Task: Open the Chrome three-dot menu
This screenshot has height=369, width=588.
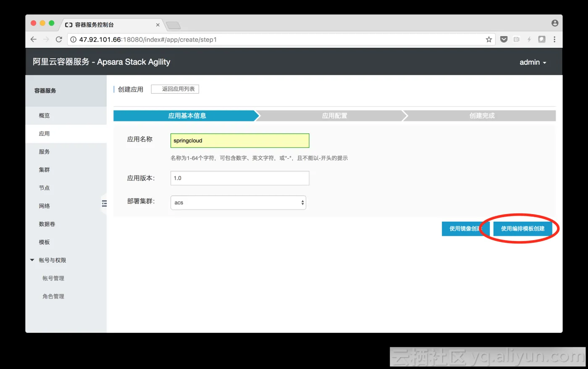Action: tap(554, 39)
